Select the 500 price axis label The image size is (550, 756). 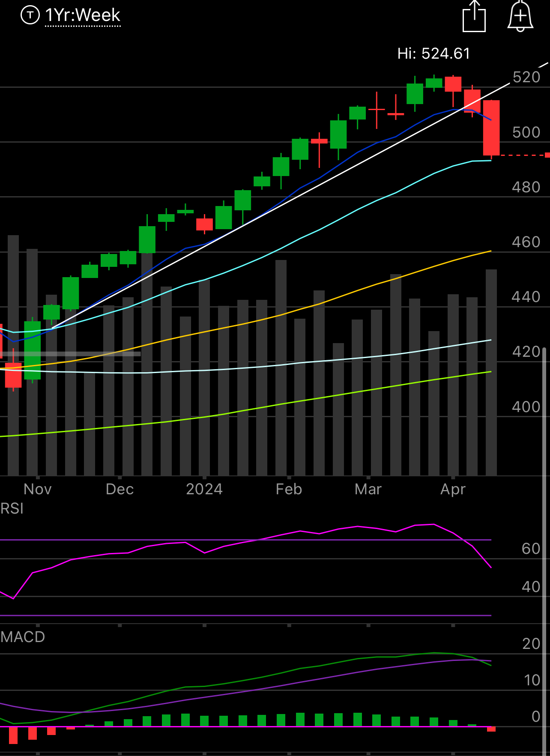tap(526, 132)
